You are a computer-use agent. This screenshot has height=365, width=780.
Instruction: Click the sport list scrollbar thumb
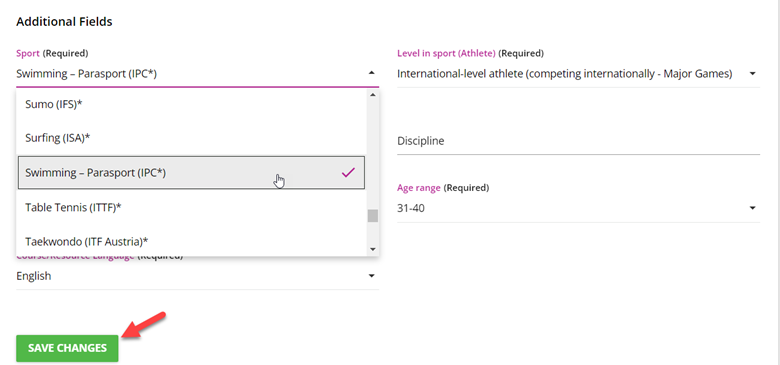[373, 216]
